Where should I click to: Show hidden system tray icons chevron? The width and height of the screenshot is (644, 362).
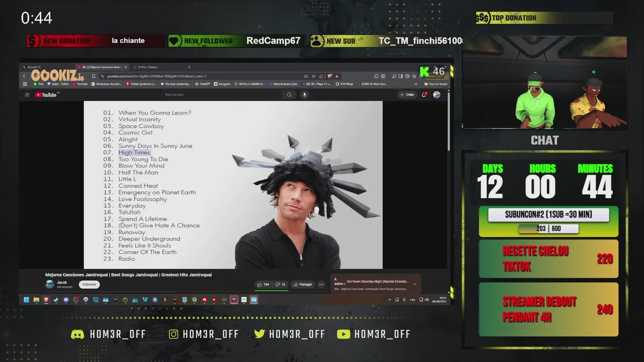pyautogui.click(x=389, y=300)
